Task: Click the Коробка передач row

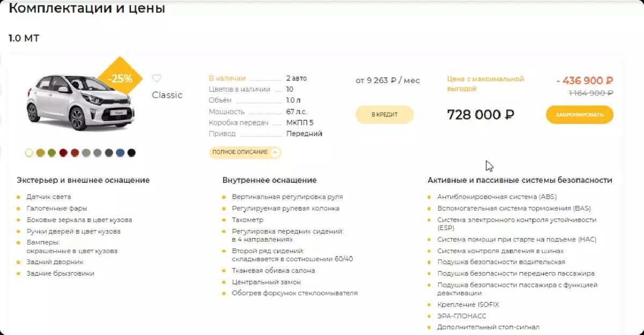Action: click(x=261, y=123)
